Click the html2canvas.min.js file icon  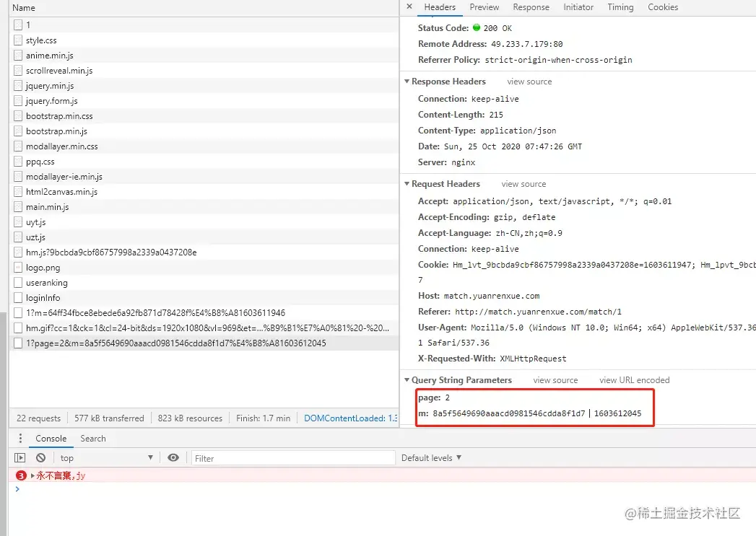coord(18,192)
